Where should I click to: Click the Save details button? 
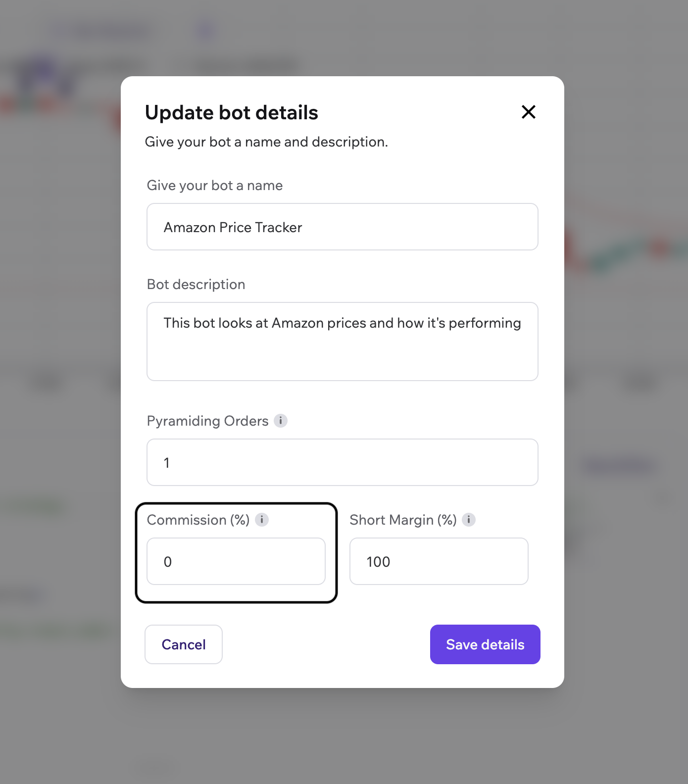(485, 644)
